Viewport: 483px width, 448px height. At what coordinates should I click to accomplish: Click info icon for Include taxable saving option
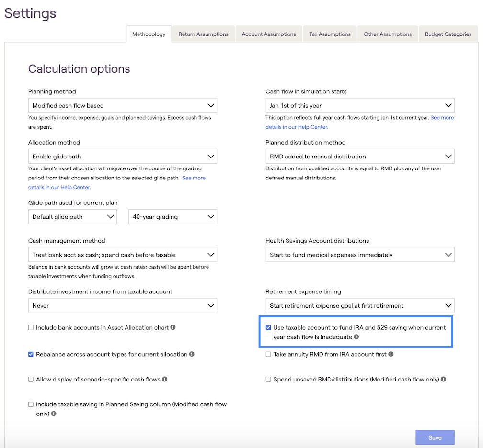(54, 414)
